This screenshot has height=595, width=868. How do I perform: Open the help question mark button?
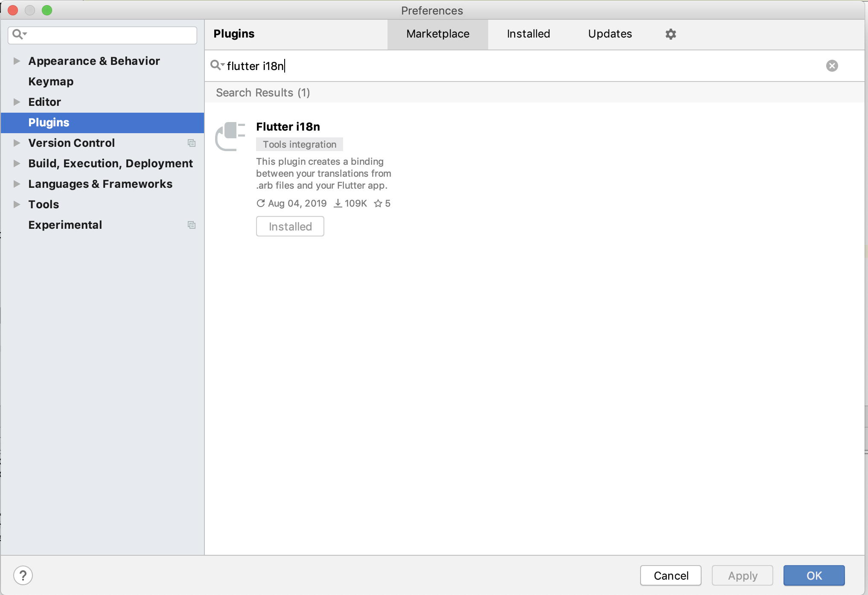coord(23,575)
